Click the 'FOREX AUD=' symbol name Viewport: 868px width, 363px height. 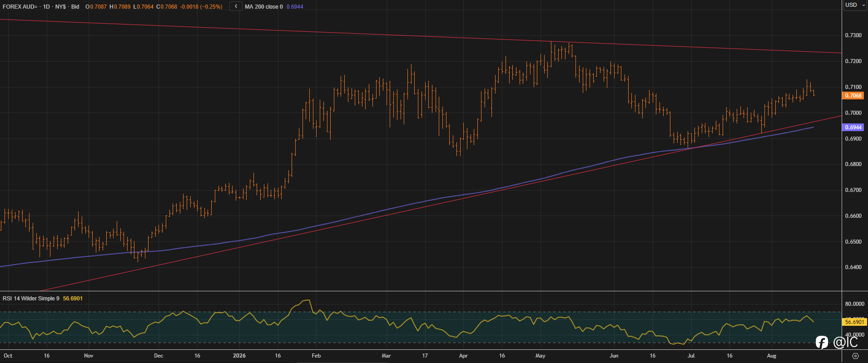pyautogui.click(x=20, y=7)
